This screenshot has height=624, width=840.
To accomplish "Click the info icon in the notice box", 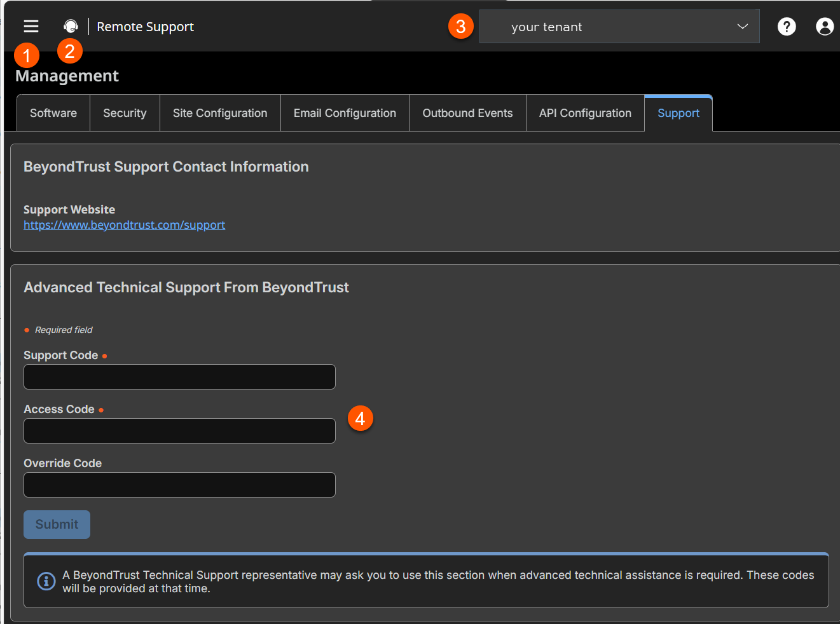I will pyautogui.click(x=46, y=581).
